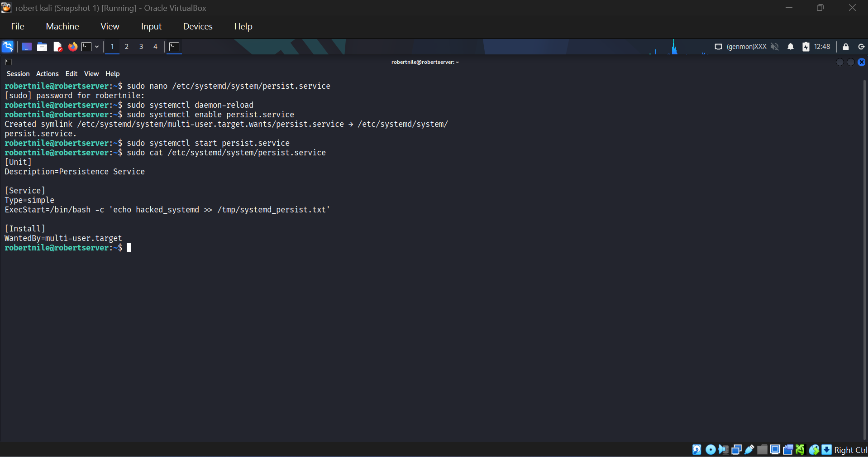Click the VirtualBox icon in the window title bar

(x=6, y=8)
